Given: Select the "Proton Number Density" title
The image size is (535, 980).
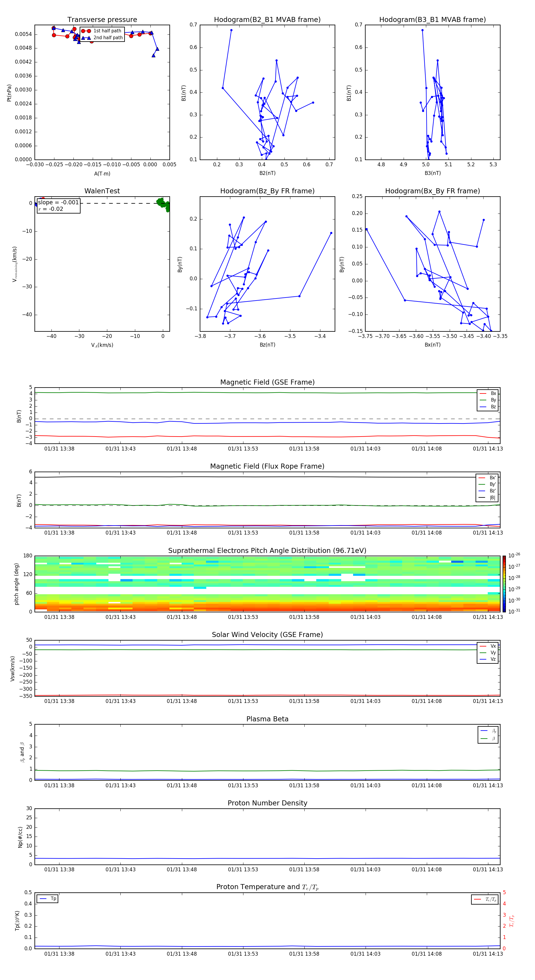Looking at the screenshot, I should (267, 803).
